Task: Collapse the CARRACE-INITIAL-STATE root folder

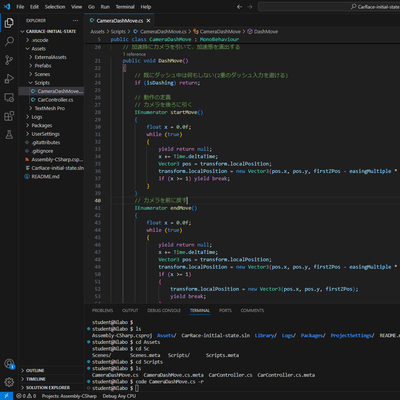Action: pyautogui.click(x=51, y=31)
